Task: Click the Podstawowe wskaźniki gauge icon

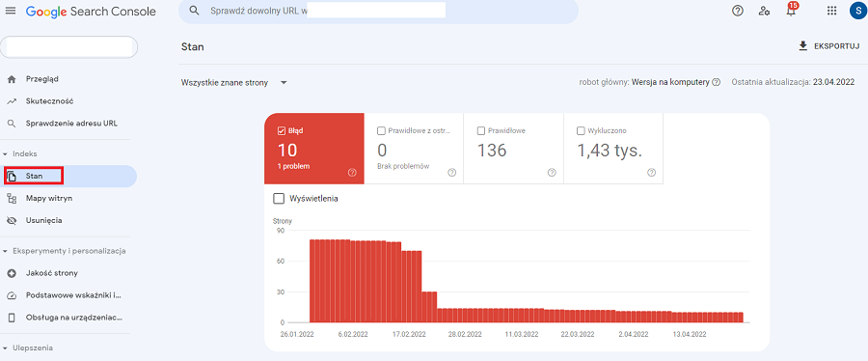Action: pyautogui.click(x=12, y=295)
